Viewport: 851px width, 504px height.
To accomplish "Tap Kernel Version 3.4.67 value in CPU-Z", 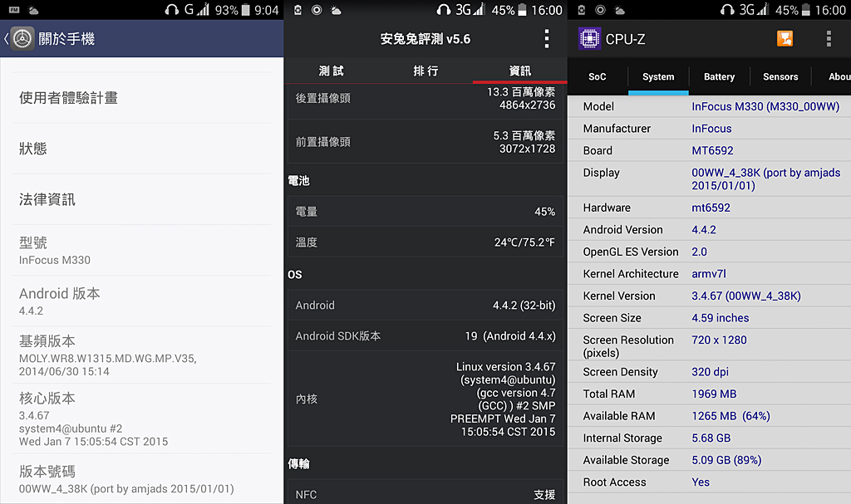I will [x=745, y=296].
